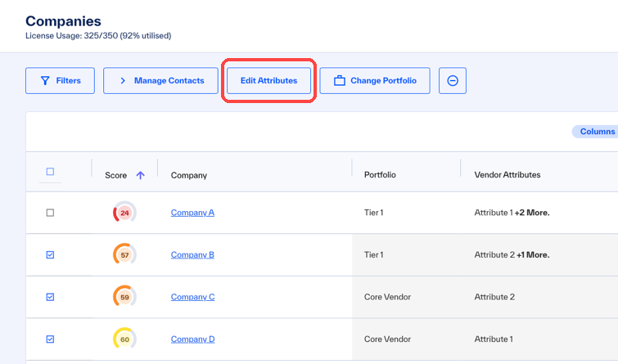Click the score 59 gauge icon
This screenshot has width=618, height=364.
[124, 297]
